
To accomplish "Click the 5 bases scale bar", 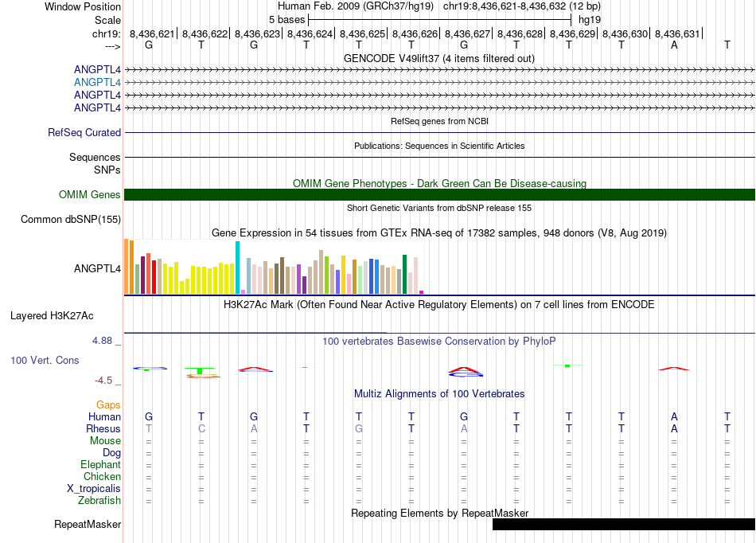I will click(x=440, y=20).
